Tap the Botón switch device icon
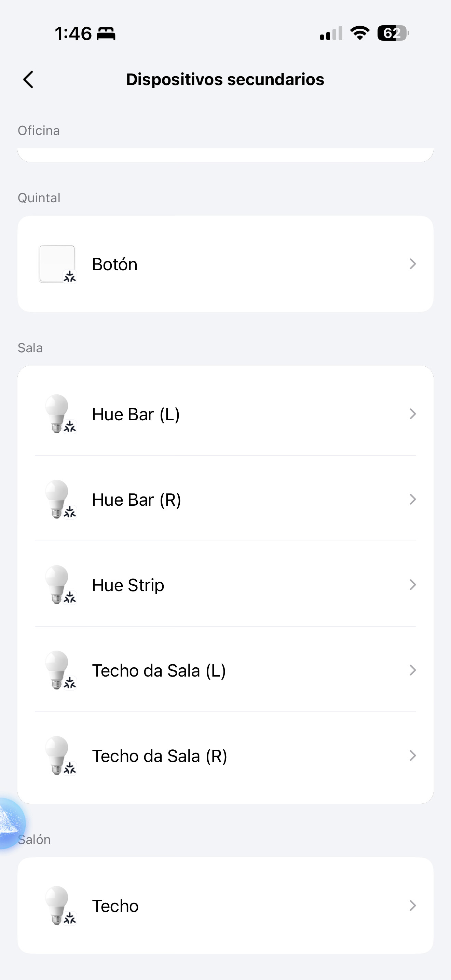 point(57,264)
